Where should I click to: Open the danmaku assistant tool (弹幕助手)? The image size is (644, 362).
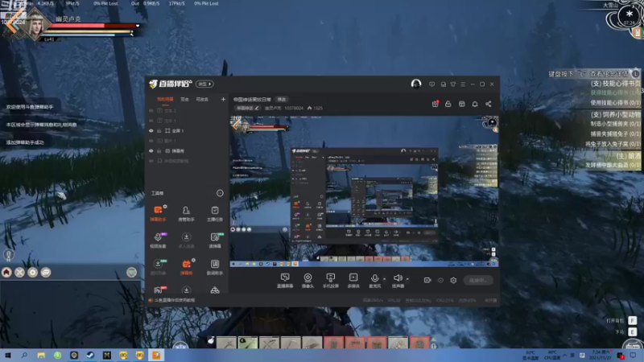[158, 213]
